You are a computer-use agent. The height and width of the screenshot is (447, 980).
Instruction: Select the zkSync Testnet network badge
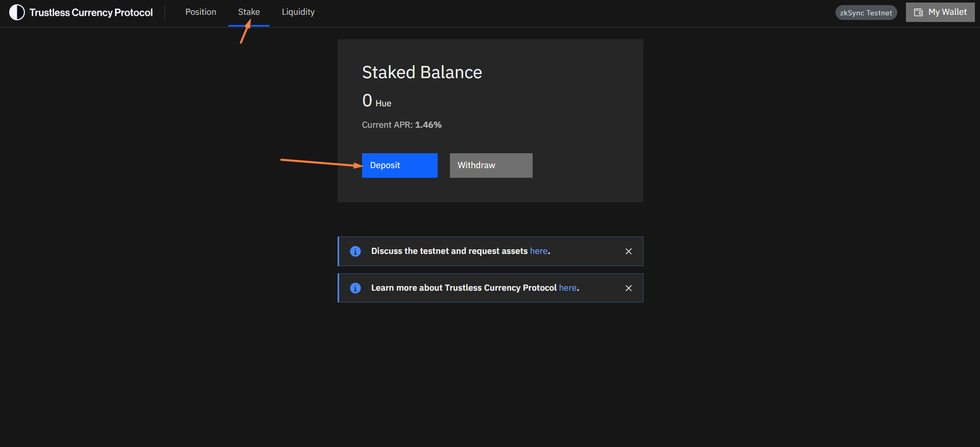point(866,13)
